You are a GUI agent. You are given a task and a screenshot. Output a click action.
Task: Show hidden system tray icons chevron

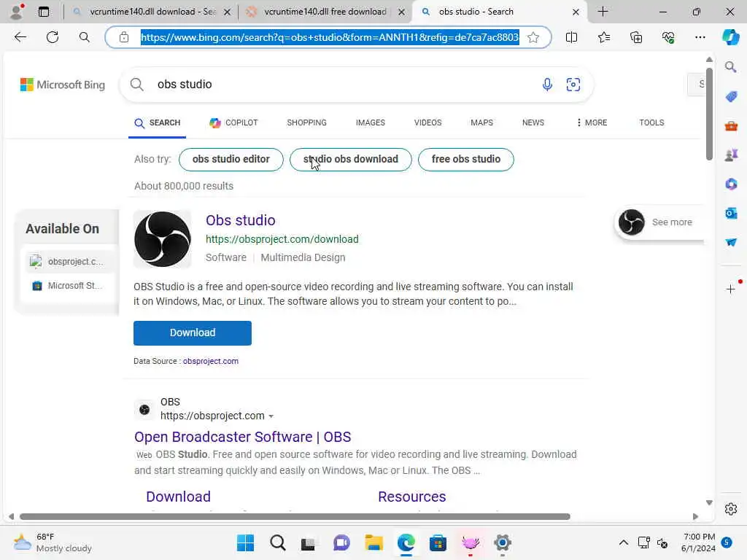[x=623, y=542]
